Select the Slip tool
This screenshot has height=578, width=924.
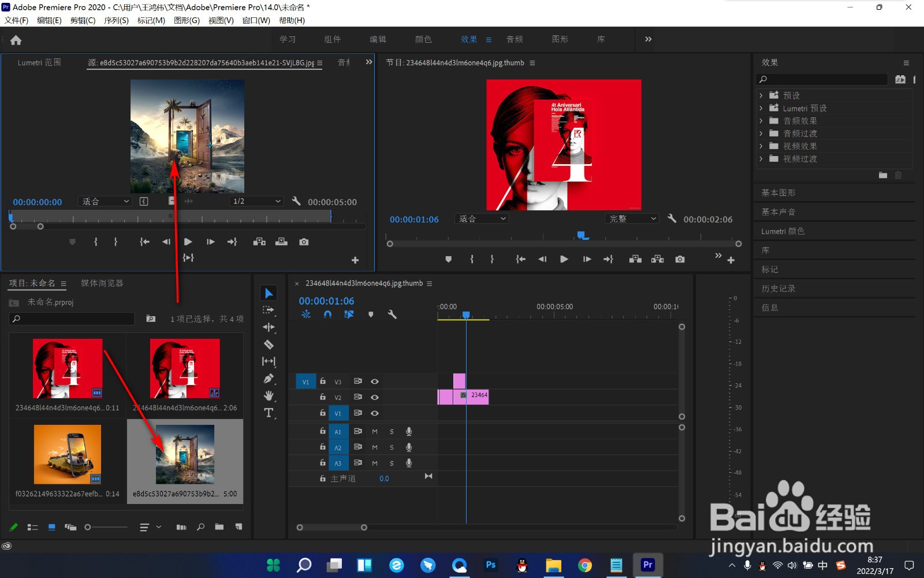tap(269, 361)
